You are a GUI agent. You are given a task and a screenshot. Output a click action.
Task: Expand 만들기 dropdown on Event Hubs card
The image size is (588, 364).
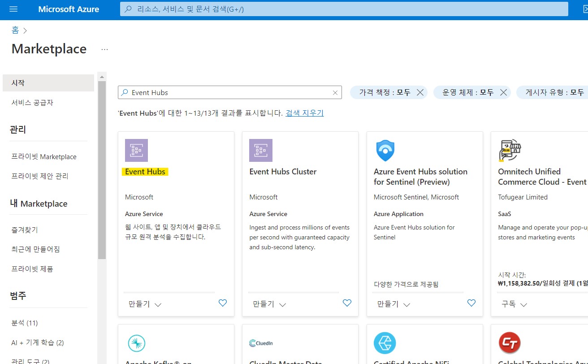coord(145,304)
